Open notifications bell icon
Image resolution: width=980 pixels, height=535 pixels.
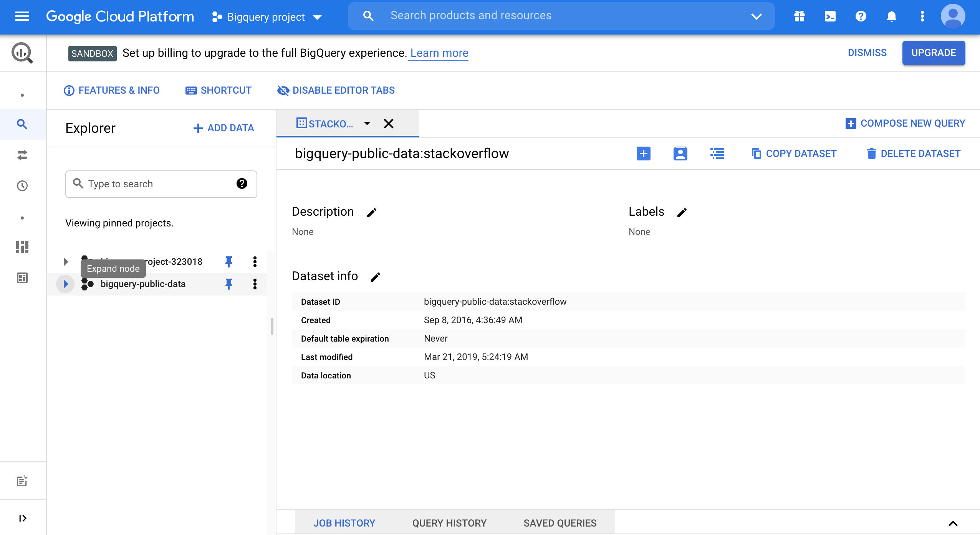click(x=892, y=16)
